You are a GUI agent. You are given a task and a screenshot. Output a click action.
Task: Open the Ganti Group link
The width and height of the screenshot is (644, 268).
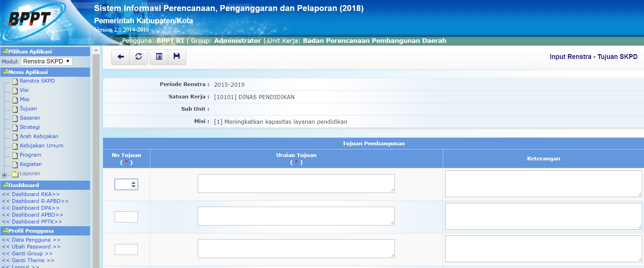[x=27, y=254]
